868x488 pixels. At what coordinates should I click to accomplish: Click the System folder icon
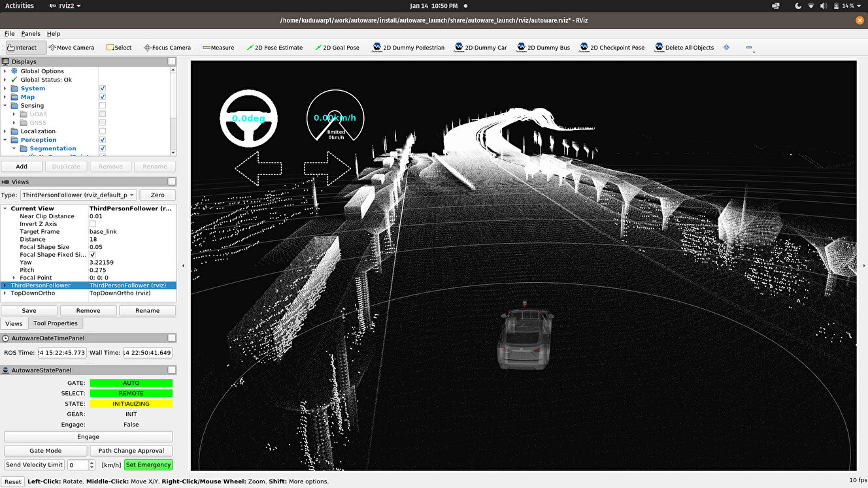pyautogui.click(x=14, y=88)
